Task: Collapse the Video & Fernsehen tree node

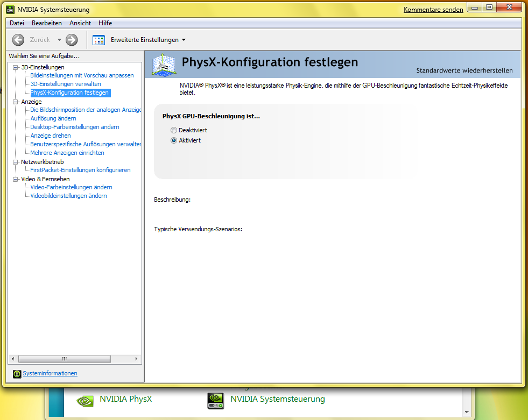Action: tap(15, 179)
